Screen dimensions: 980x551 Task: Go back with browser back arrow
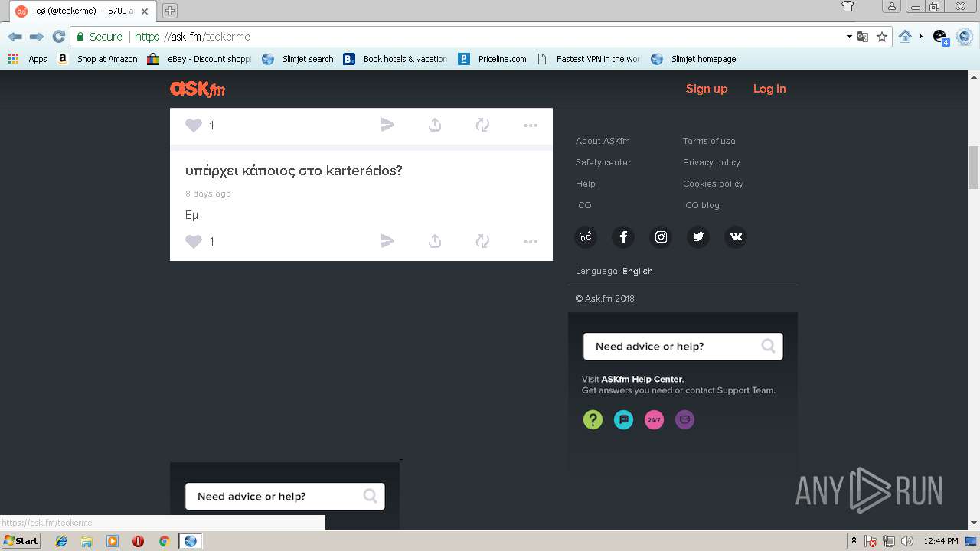point(15,37)
